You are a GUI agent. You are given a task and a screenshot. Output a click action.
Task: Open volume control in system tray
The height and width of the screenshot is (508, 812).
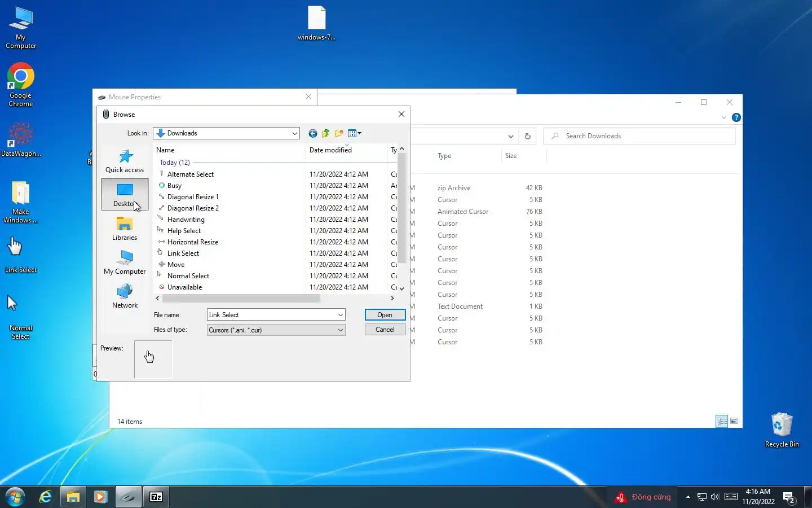coord(715,497)
